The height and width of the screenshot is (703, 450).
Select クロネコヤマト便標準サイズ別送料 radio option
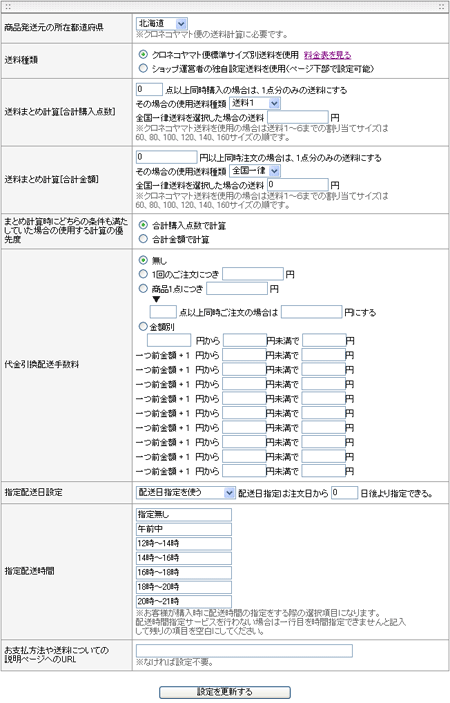tap(143, 55)
